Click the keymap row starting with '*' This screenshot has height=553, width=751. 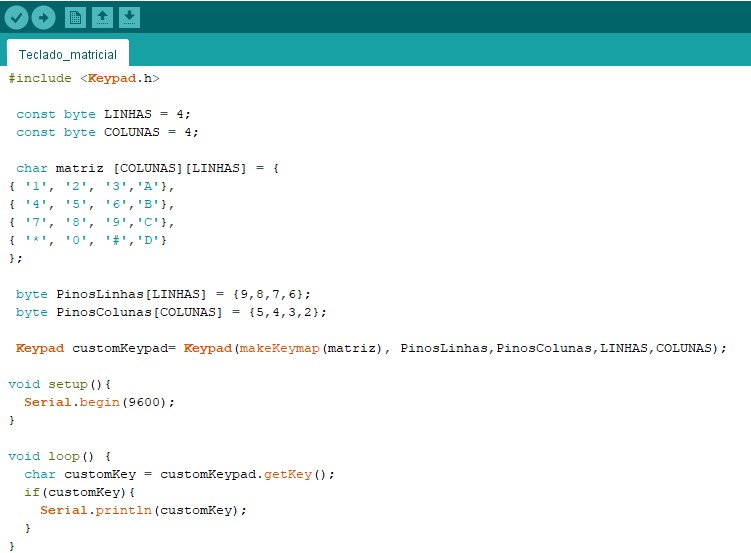pos(88,240)
